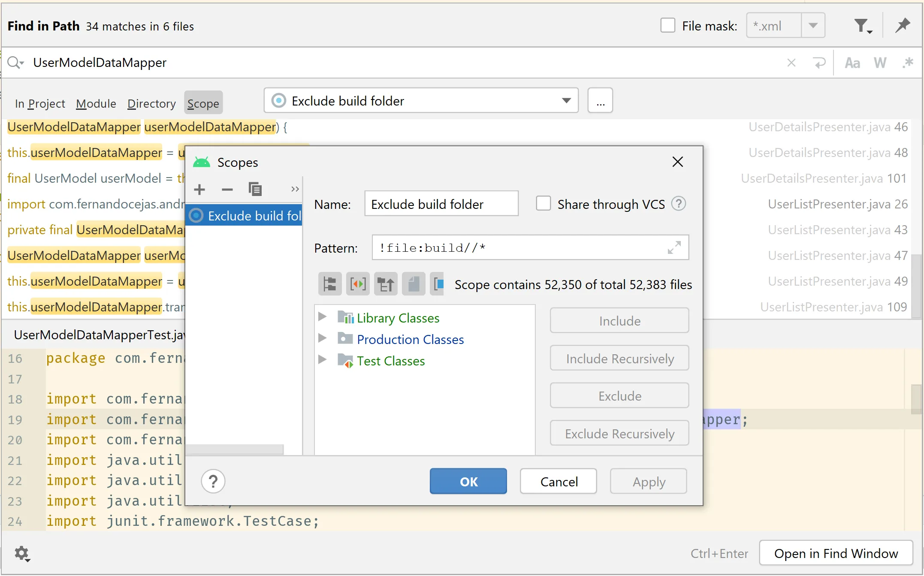
Task: Toggle Words (W) search option
Action: (880, 63)
